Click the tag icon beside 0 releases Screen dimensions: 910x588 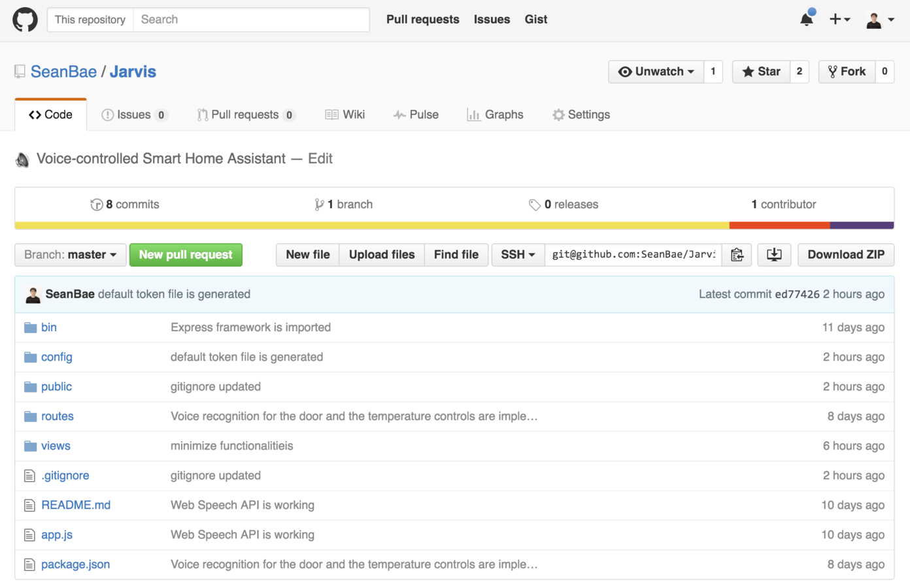click(x=534, y=204)
